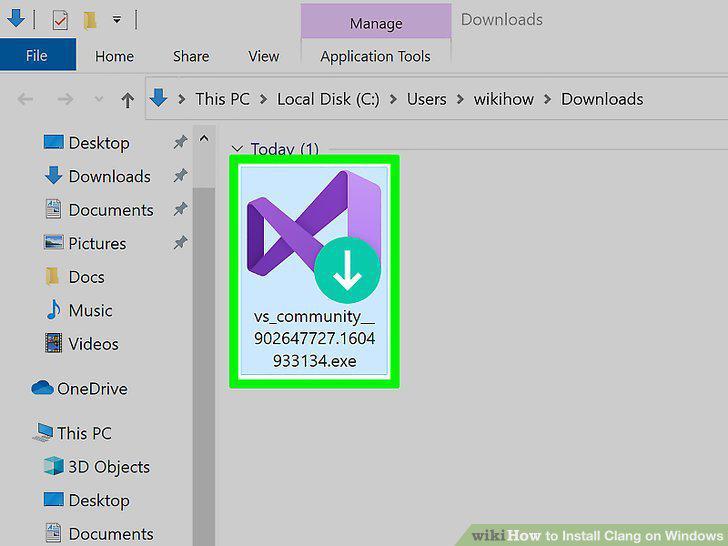Select pinned Documents in Quick access
Viewport: 728px width, 546px height.
[x=99, y=210]
